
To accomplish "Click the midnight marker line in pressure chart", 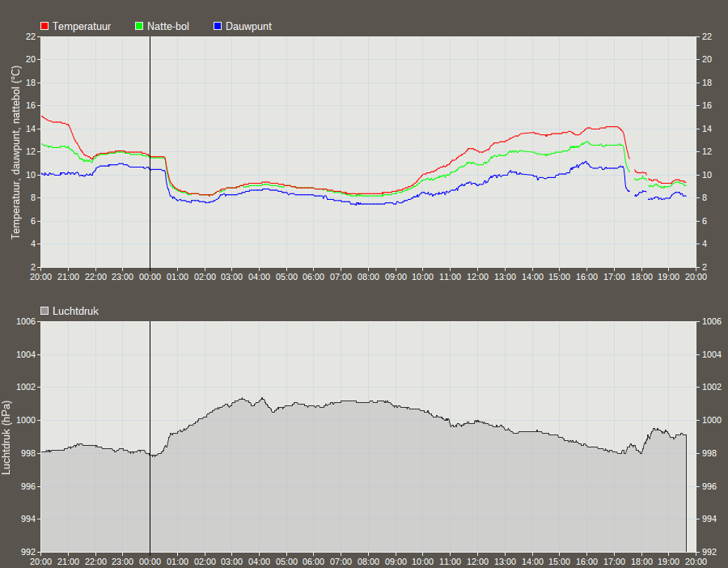I will [150, 437].
